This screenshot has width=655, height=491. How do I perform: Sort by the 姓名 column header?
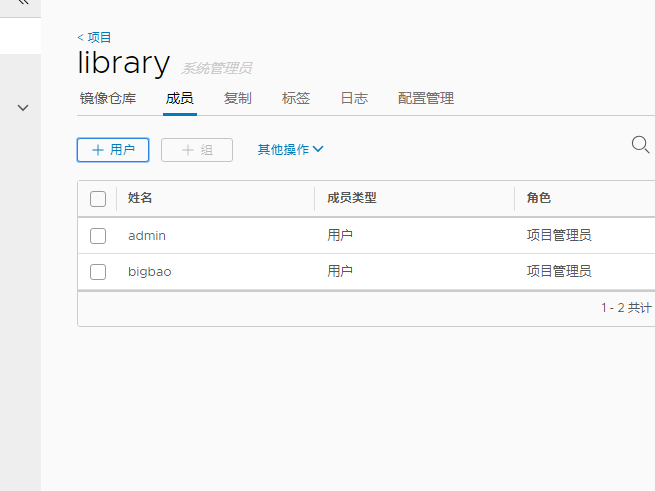point(140,198)
